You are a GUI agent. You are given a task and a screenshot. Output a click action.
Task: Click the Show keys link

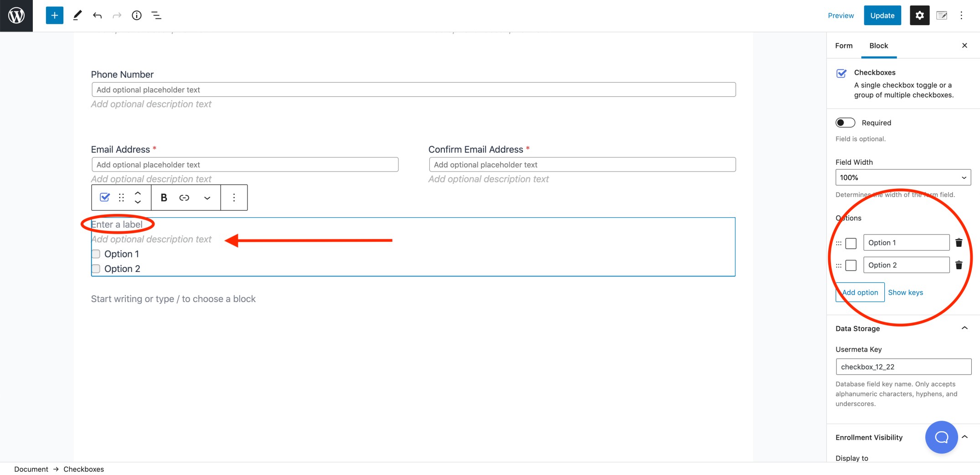(905, 292)
